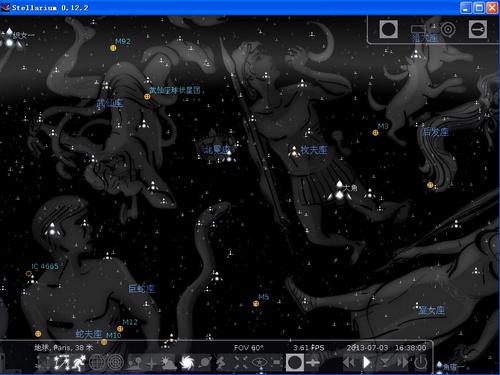Select the cluster marker below 后发座

[x=430, y=185]
